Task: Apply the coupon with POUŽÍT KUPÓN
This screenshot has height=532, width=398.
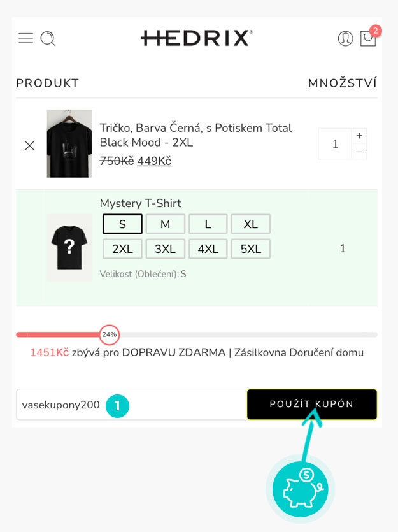Action: [311, 405]
